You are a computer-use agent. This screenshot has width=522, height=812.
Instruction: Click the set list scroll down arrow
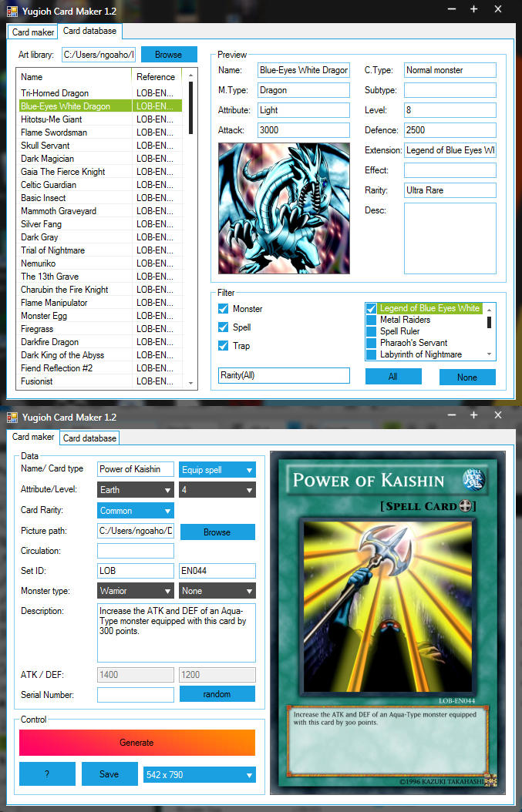[489, 354]
